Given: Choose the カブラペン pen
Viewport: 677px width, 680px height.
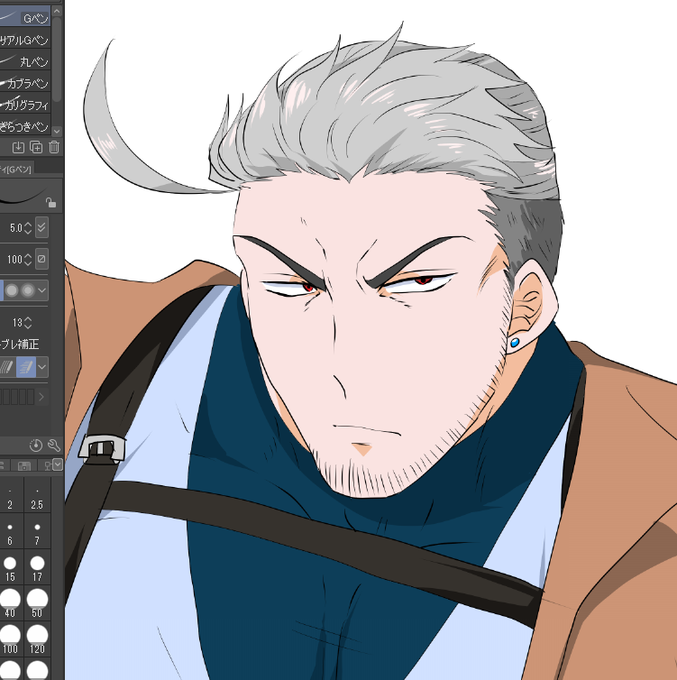Looking at the screenshot, I should 25,83.
